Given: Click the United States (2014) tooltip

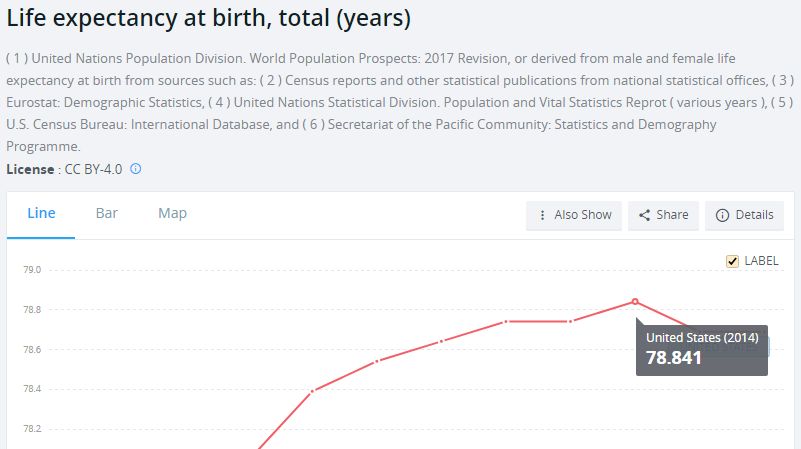Looking at the screenshot, I should 701,350.
